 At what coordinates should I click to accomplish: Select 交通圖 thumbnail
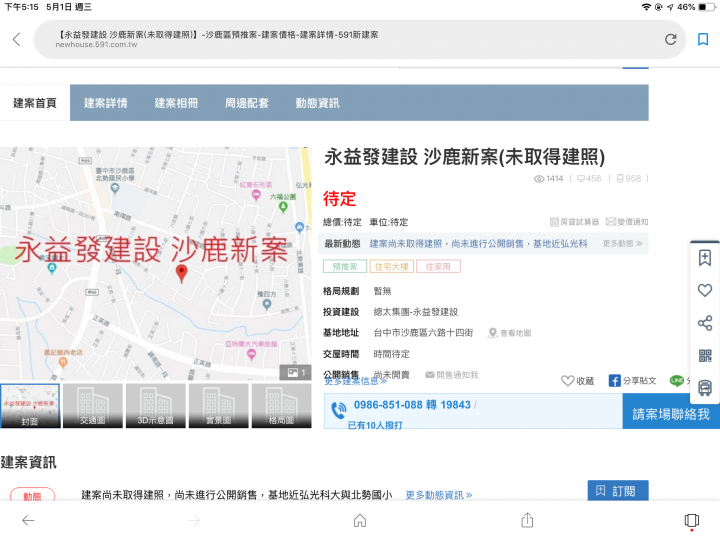pos(93,406)
